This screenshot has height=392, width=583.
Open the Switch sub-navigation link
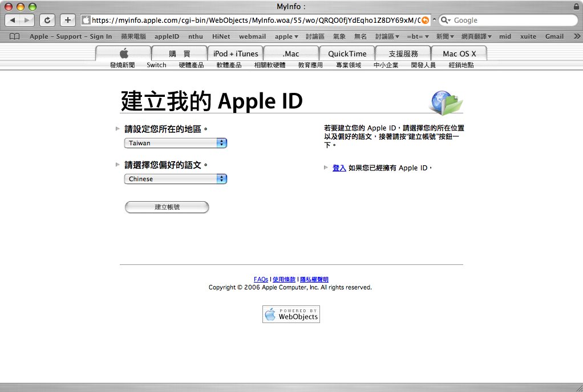[x=156, y=65]
